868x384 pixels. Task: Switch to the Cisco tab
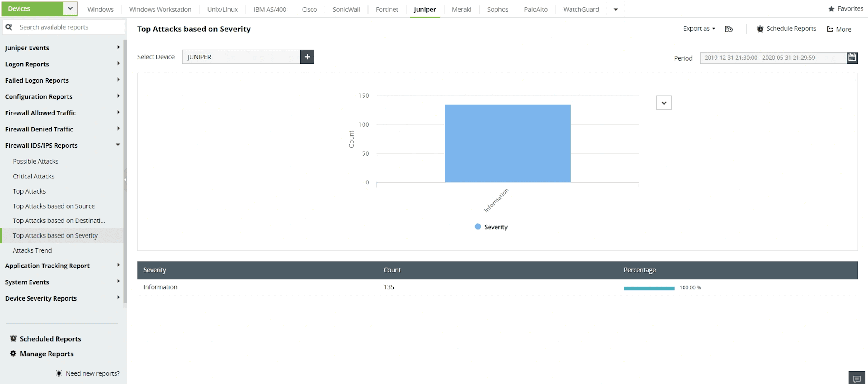(309, 9)
